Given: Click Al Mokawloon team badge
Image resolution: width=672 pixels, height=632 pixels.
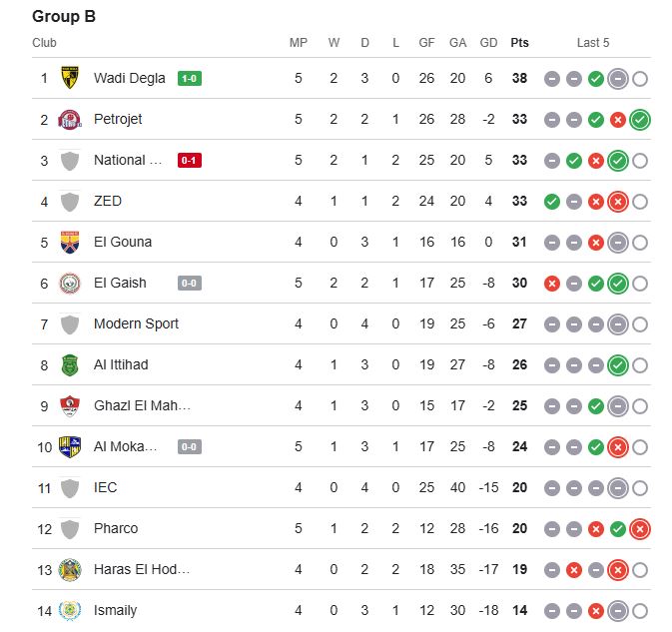Looking at the screenshot, I should 70,446.
